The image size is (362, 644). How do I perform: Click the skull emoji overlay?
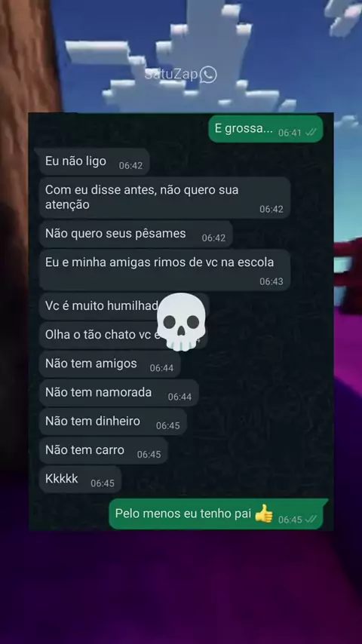pyautogui.click(x=182, y=322)
